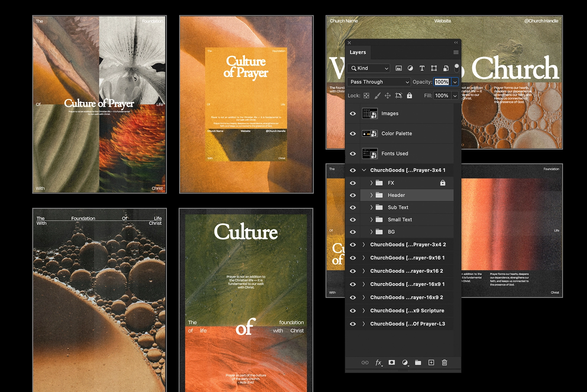Viewport: 587px width, 392px height.
Task: Hide the Color Palette layer
Action: tap(353, 134)
